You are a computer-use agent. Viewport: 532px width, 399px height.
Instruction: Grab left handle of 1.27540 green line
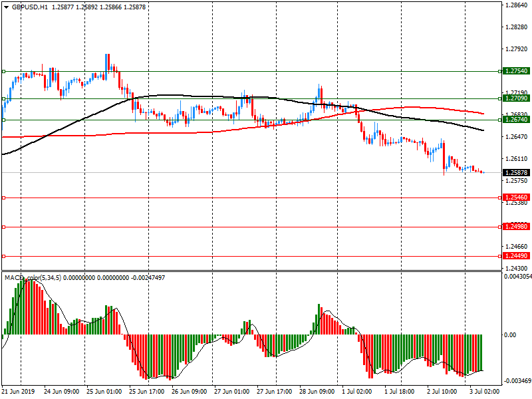pos(3,72)
